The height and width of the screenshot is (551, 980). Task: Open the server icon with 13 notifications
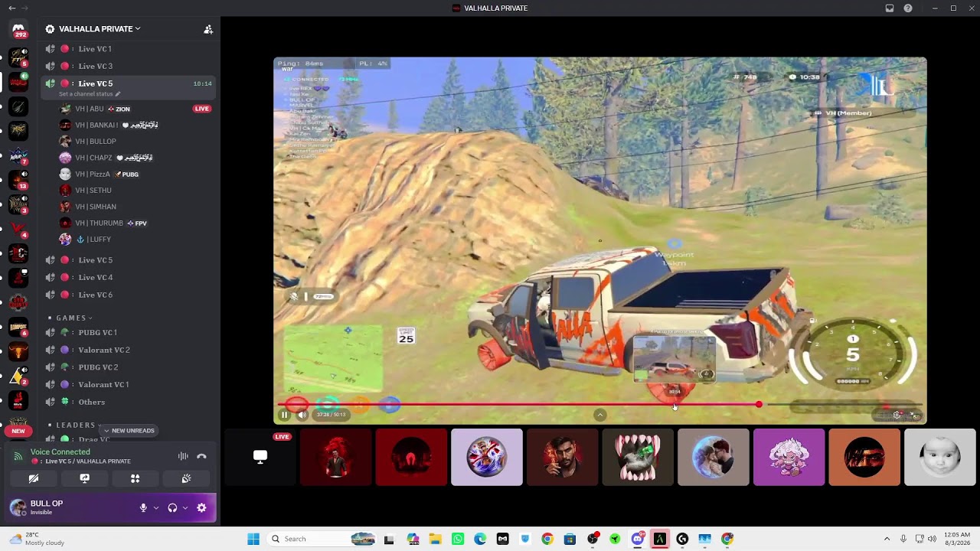click(18, 180)
